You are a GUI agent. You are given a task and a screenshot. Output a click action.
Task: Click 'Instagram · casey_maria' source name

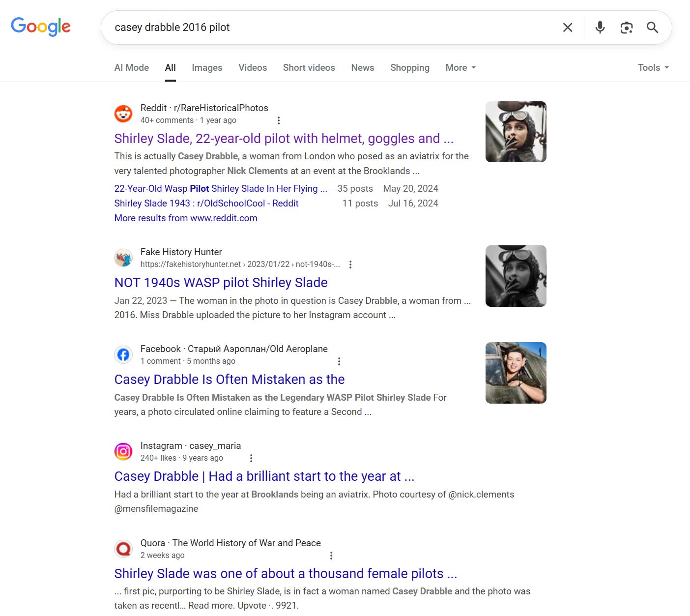click(191, 446)
